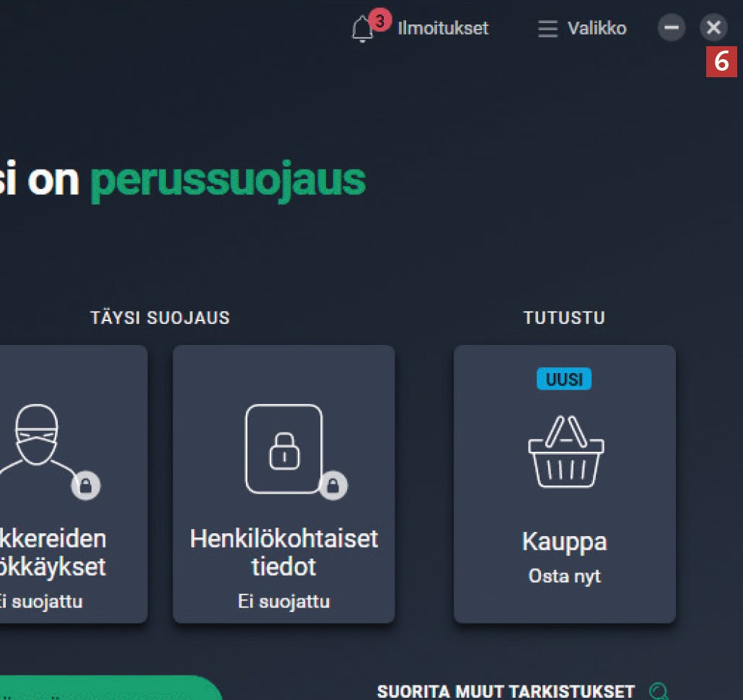Click the lock badge on hacker attacks card
This screenshot has width=743, height=700.
point(86,485)
